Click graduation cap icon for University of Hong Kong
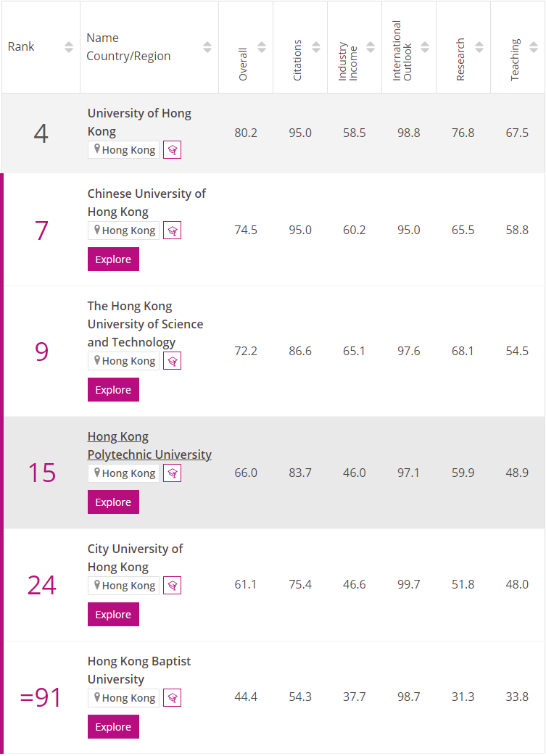The width and height of the screenshot is (546, 756). [172, 150]
